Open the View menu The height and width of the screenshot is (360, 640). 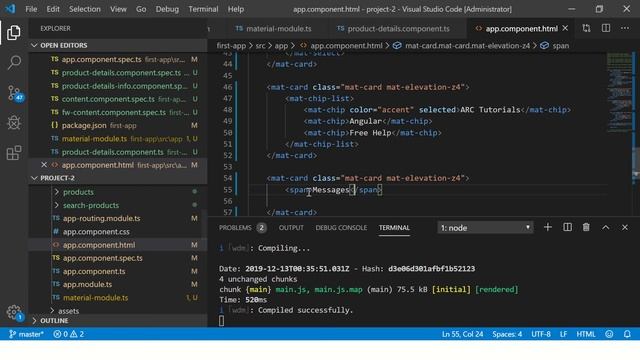point(118,9)
